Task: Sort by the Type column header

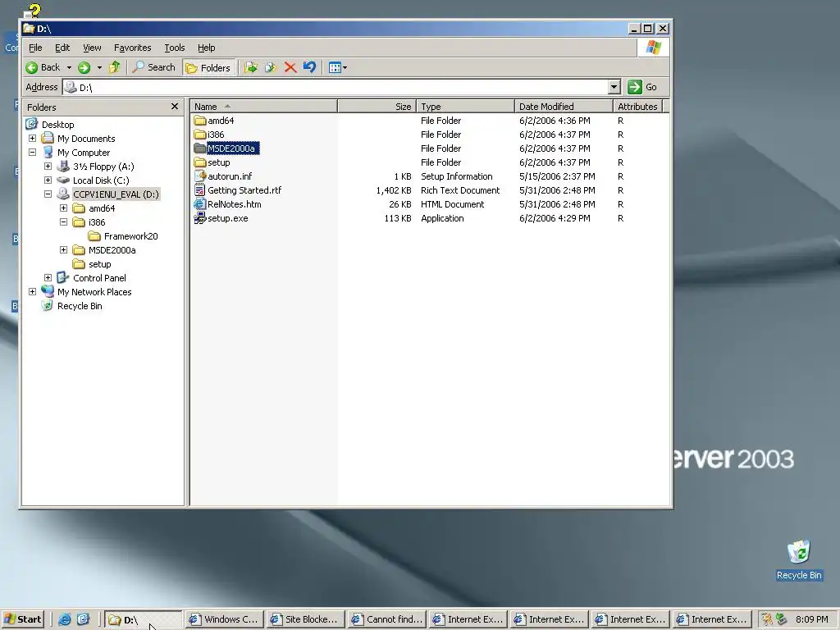Action: point(465,107)
